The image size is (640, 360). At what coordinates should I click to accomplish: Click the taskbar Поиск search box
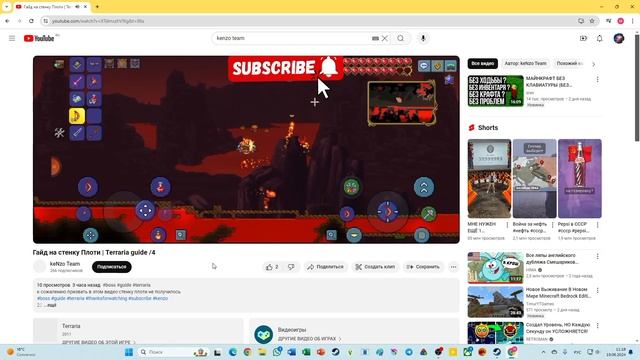[173, 352]
